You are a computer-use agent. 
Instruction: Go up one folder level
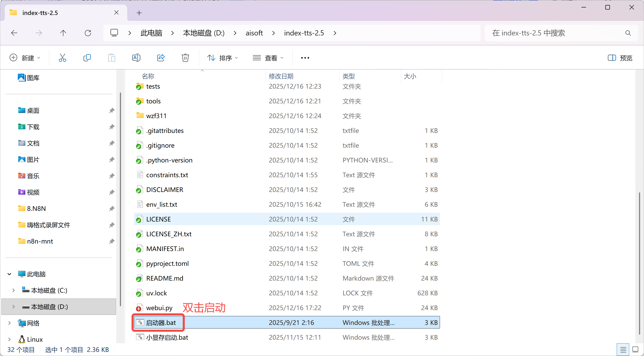tap(63, 33)
